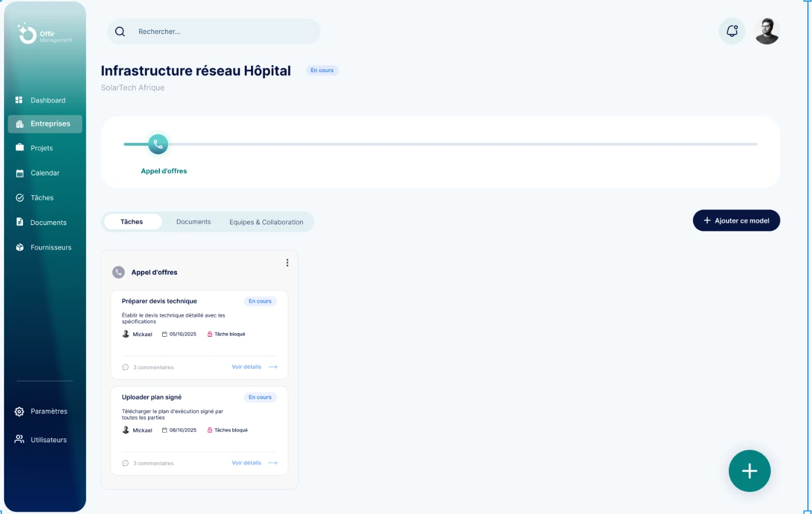The width and height of the screenshot is (812, 514).
Task: Click the user profile avatar
Action: click(767, 31)
